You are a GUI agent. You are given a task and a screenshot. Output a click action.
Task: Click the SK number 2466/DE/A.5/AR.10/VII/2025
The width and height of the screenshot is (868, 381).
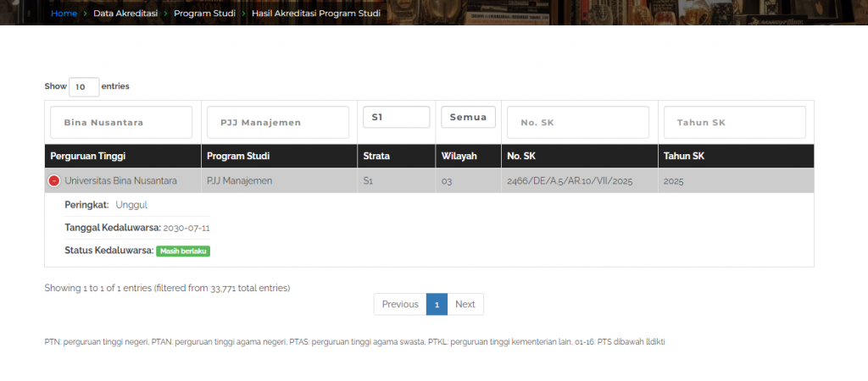click(570, 181)
